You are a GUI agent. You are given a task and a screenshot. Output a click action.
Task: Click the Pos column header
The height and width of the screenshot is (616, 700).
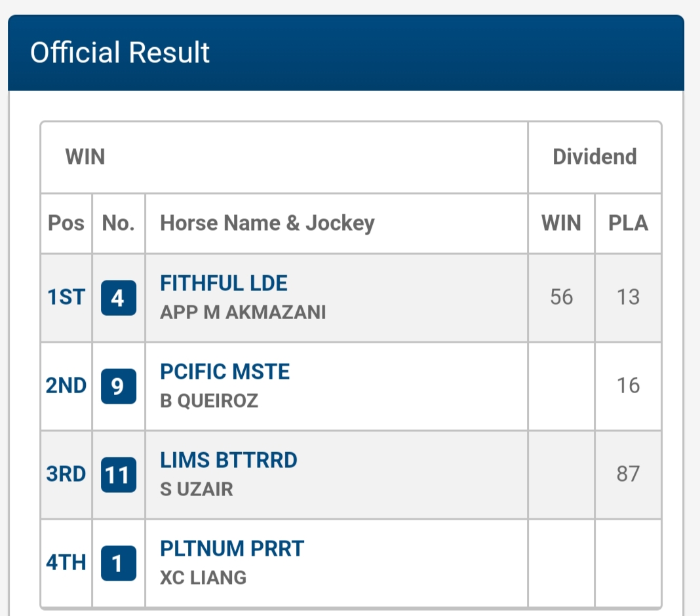[x=66, y=223]
